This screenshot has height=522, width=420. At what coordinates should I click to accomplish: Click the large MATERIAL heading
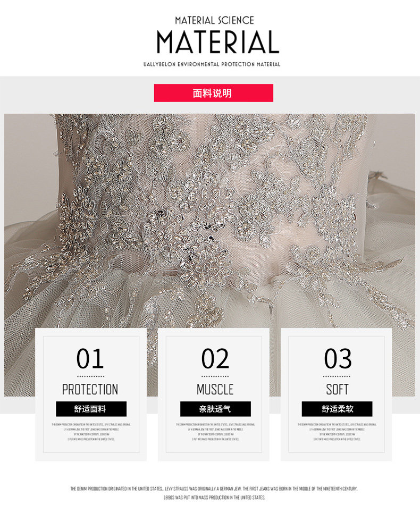tap(218, 43)
